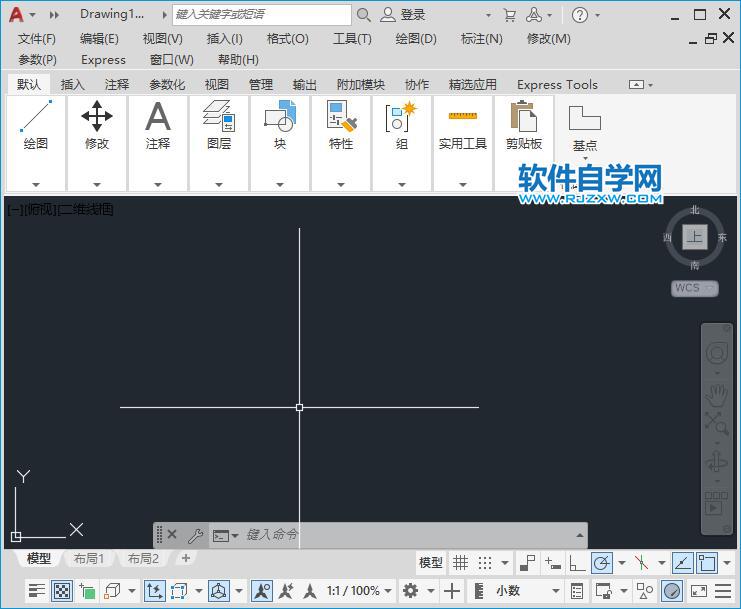Open the Autodesk App Store cart icon
The image size is (741, 609).
pyautogui.click(x=509, y=15)
